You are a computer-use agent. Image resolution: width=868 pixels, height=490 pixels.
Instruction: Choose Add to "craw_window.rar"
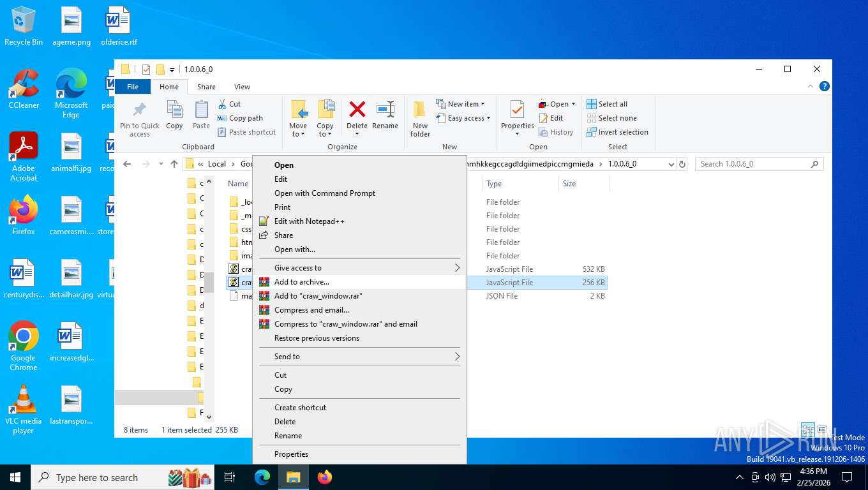point(360,296)
